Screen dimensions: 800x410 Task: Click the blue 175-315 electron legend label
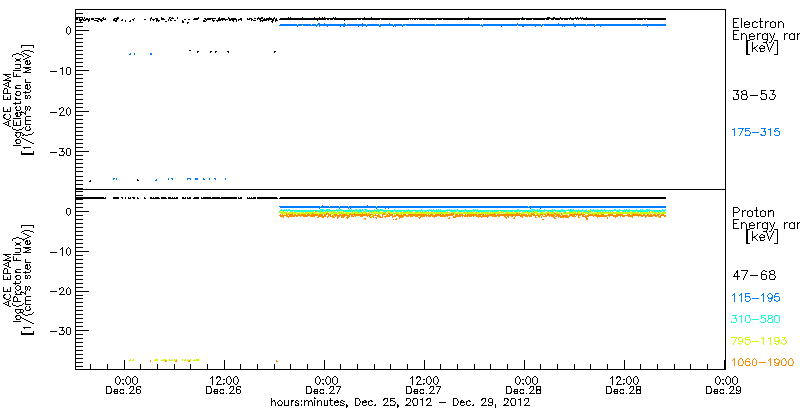click(756, 133)
